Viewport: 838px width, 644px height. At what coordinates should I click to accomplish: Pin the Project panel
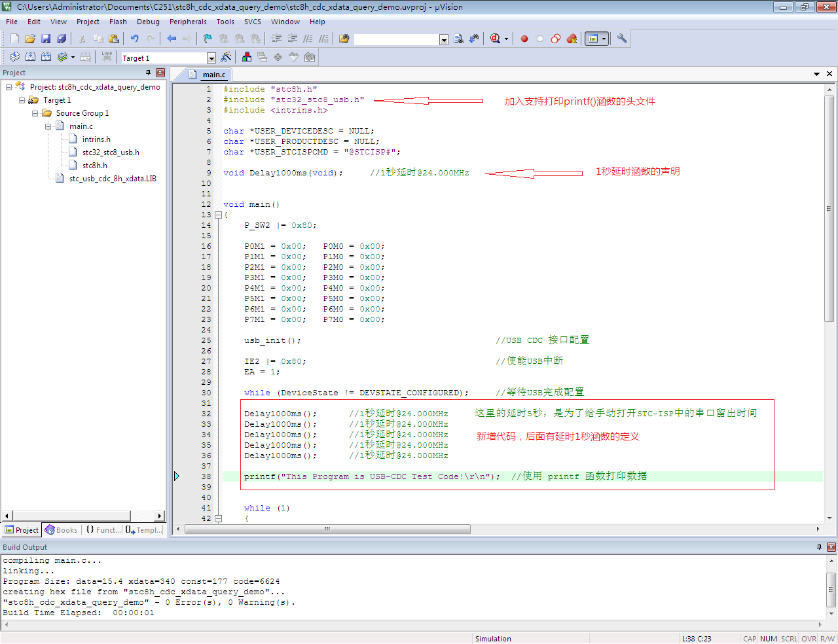tap(148, 73)
